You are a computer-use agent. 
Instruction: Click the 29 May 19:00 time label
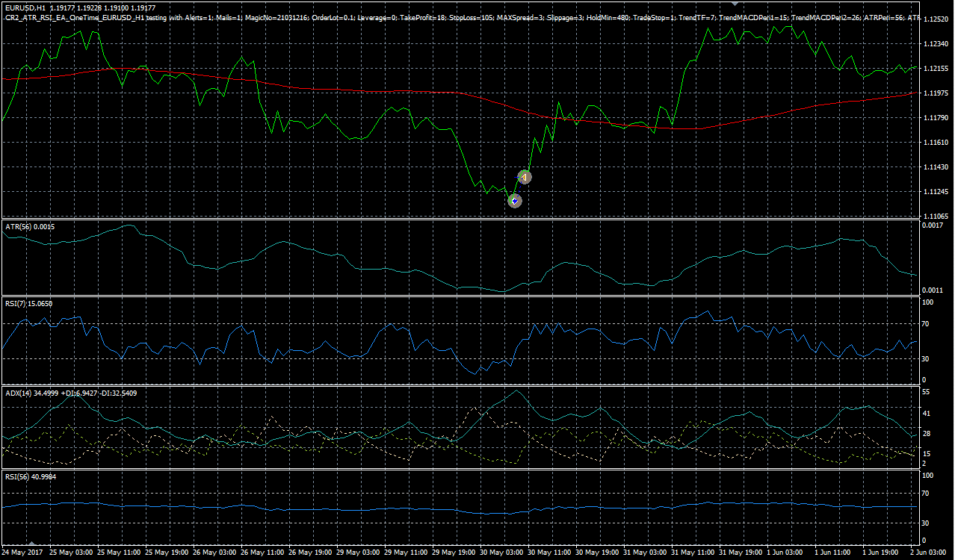[x=454, y=553]
